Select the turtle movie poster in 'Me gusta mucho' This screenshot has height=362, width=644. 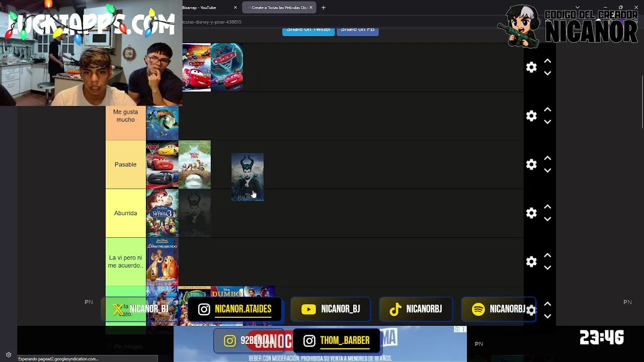click(x=162, y=123)
